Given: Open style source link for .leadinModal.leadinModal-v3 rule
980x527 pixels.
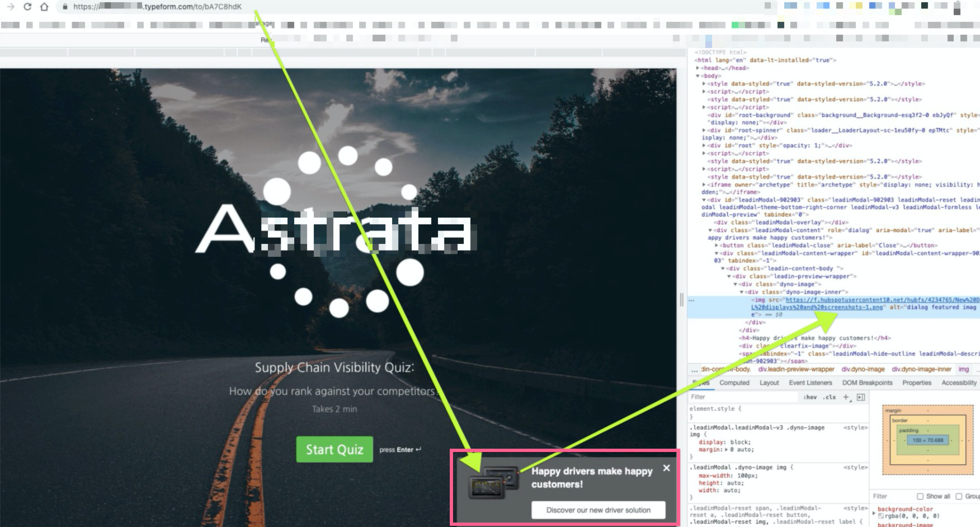Looking at the screenshot, I should click(x=856, y=428).
